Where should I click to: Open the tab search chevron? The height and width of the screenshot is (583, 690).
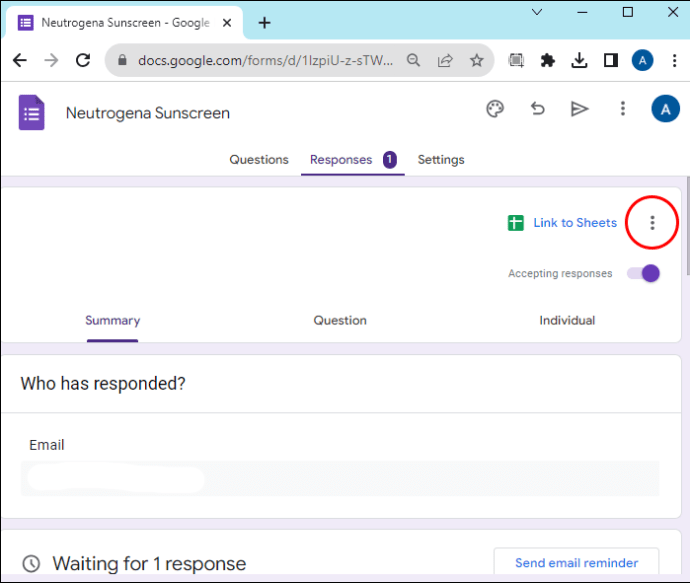(x=537, y=12)
